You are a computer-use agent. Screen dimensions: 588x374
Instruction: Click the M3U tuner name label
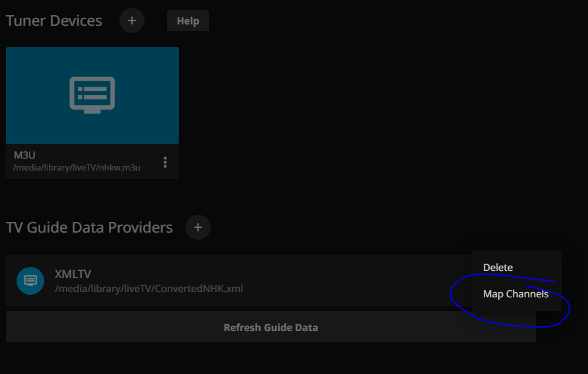pos(24,155)
